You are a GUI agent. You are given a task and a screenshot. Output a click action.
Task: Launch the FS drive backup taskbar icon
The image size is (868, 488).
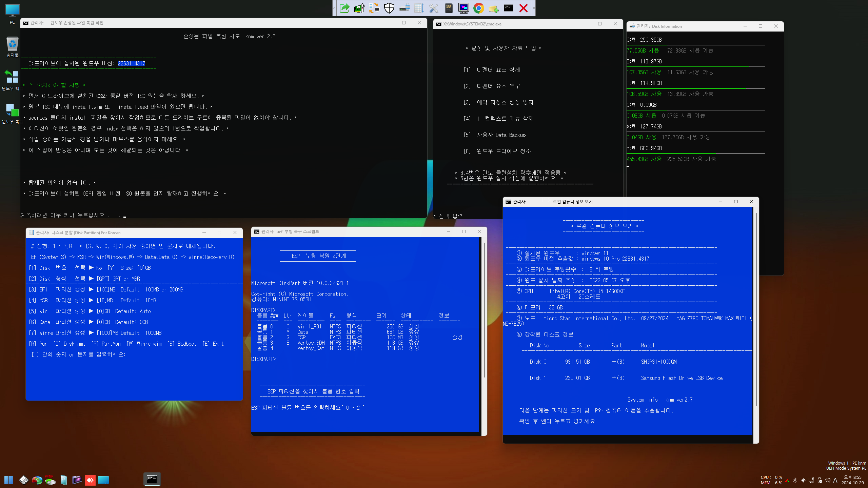click(50, 480)
